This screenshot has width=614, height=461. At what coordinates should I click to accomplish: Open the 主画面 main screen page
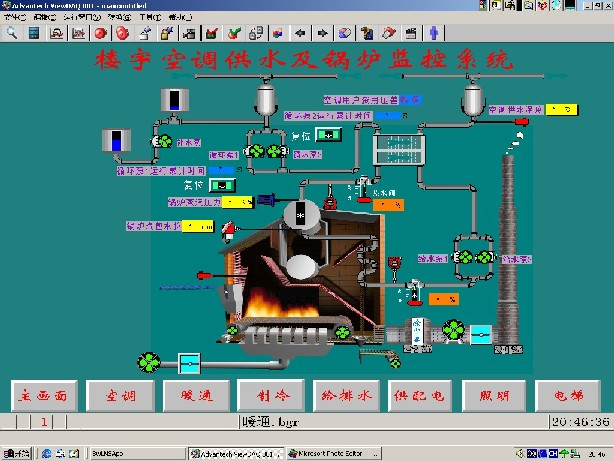[x=43, y=396]
